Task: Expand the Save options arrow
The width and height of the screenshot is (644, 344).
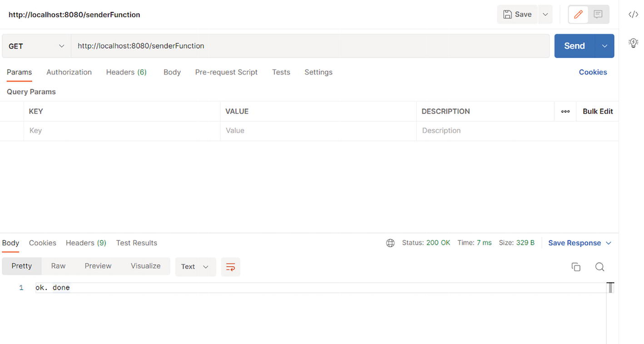Action: pos(545,15)
